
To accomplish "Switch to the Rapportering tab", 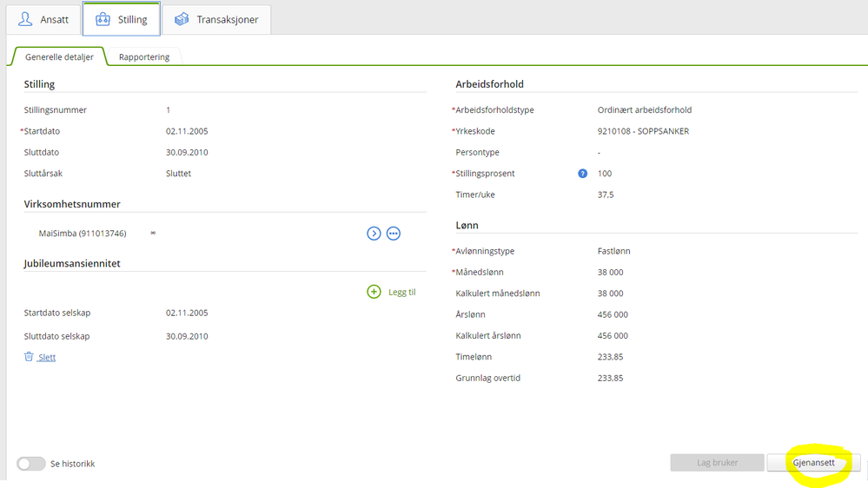I will 144,57.
